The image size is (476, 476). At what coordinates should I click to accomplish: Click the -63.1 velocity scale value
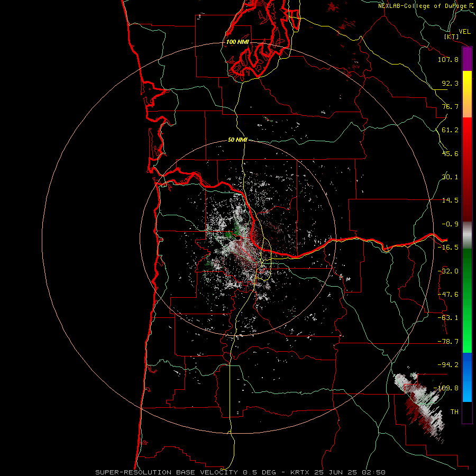coord(448,318)
